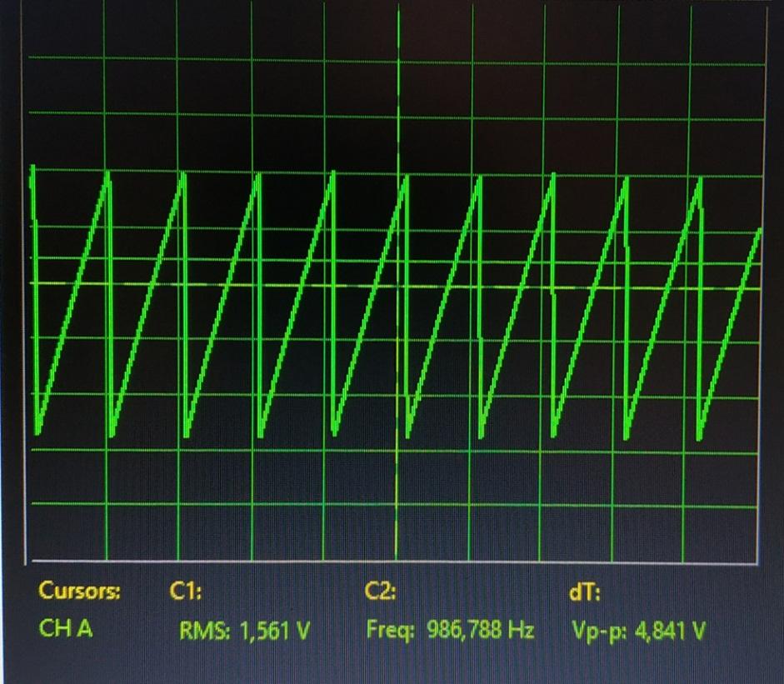Image resolution: width=784 pixels, height=684 pixels.
Task: Click the Freq: 986,788 Hz reading
Action: (451, 630)
